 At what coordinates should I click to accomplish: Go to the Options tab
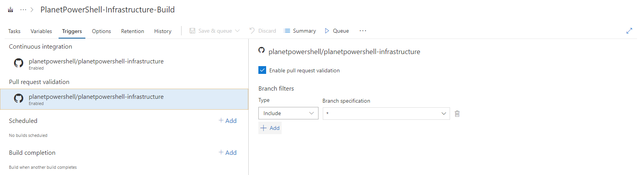(x=101, y=31)
